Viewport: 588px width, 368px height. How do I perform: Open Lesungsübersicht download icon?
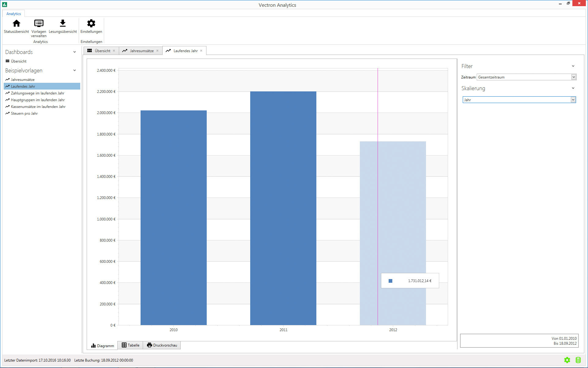62,24
